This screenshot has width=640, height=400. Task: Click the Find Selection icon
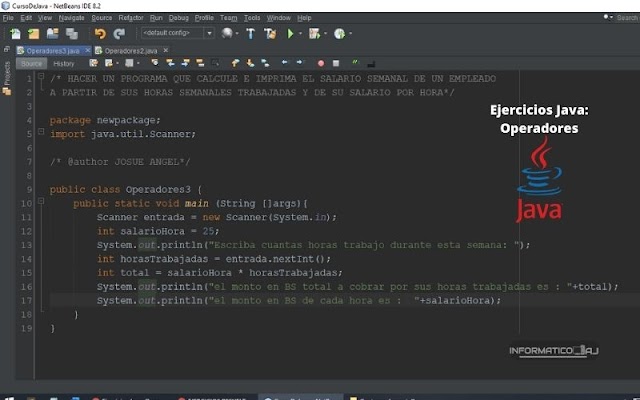(x=155, y=63)
